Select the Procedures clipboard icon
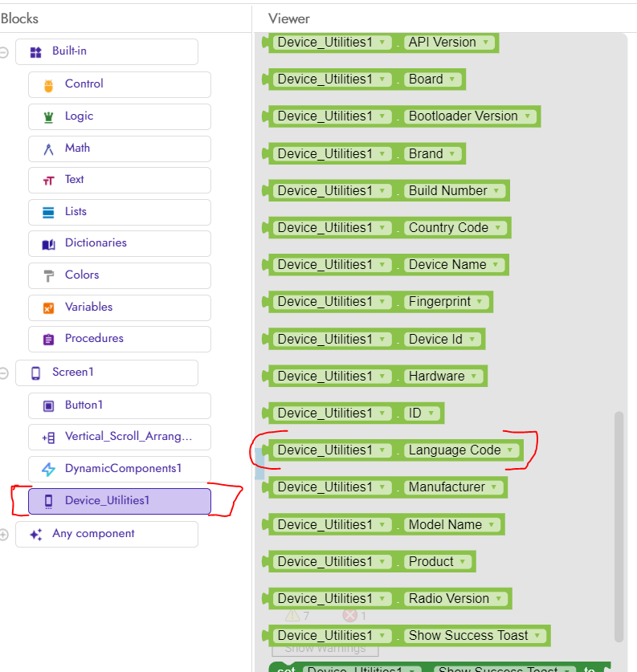The width and height of the screenshot is (637, 672). (x=48, y=339)
